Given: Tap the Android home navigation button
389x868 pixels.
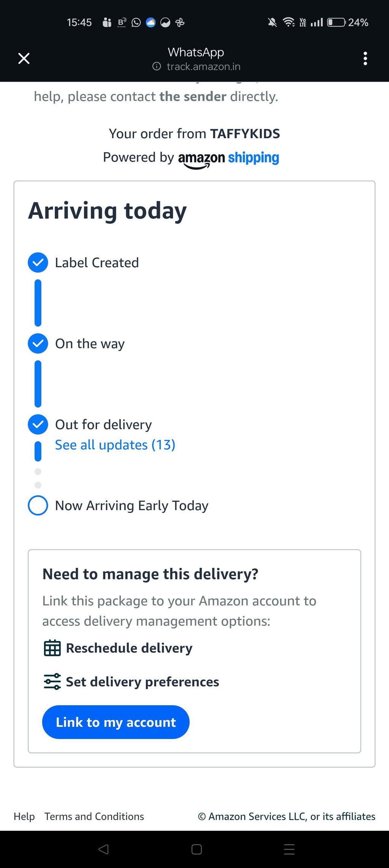Looking at the screenshot, I should click(196, 849).
